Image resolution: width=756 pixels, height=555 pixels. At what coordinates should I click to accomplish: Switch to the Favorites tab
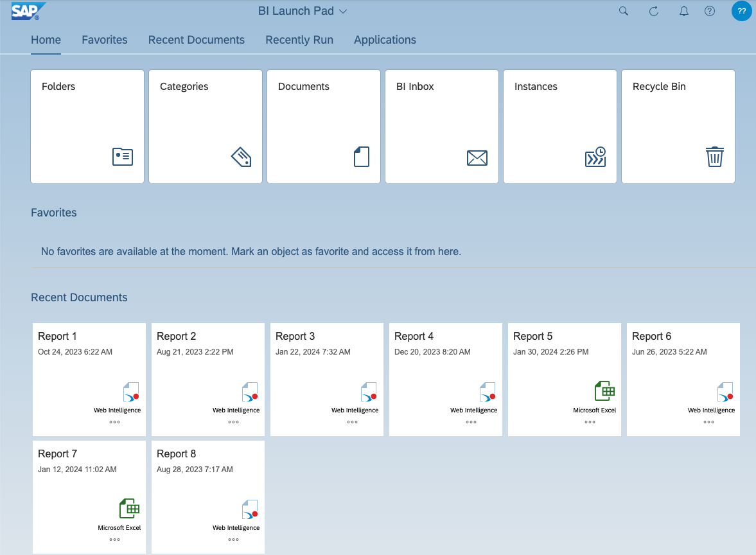click(x=104, y=40)
